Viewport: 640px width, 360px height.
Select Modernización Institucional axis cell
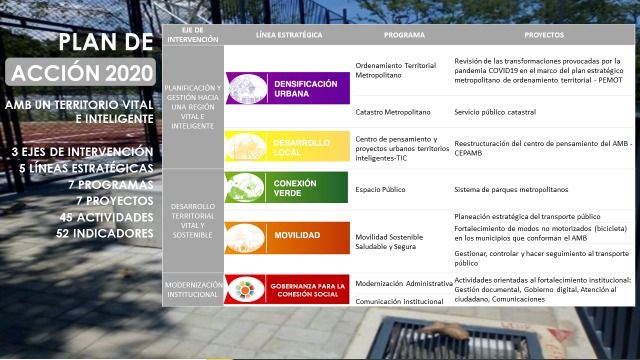point(193,289)
